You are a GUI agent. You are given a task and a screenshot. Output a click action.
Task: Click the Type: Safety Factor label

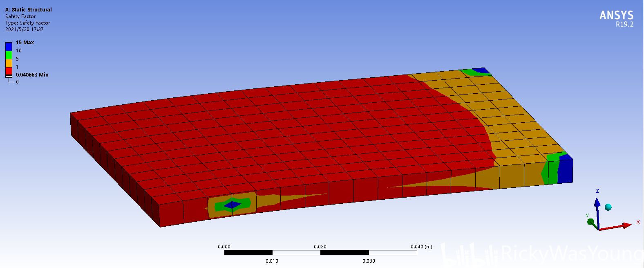point(28,23)
